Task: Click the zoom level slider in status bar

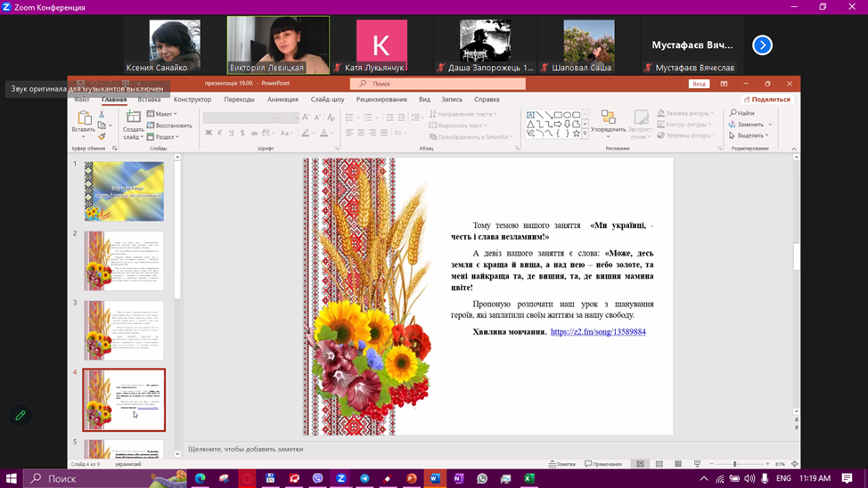Action: click(740, 464)
